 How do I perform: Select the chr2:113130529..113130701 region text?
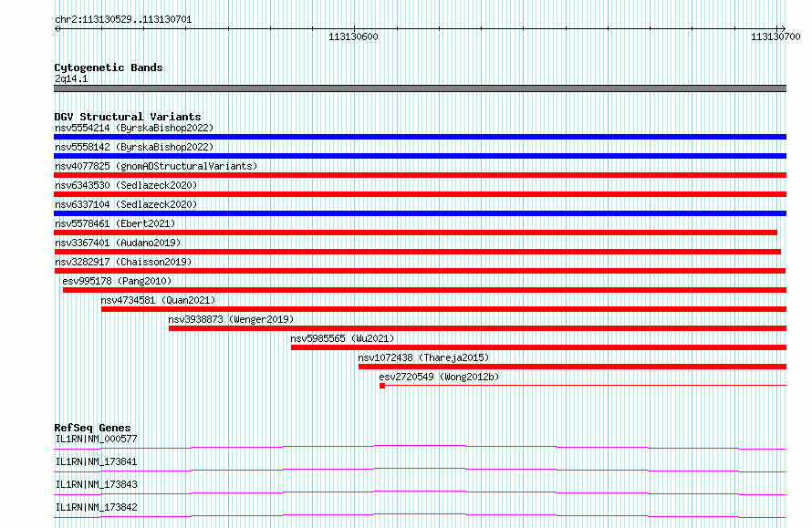click(x=123, y=19)
